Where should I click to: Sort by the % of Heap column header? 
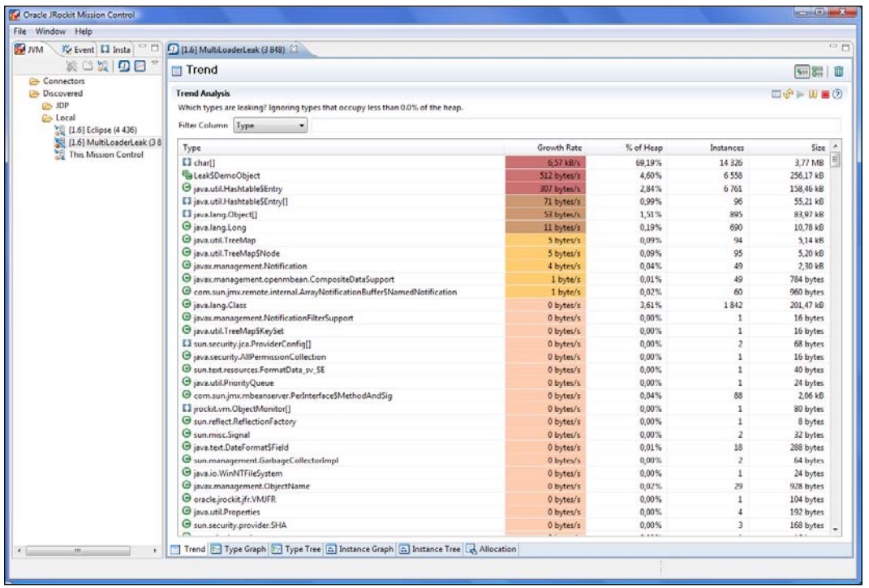click(x=626, y=148)
